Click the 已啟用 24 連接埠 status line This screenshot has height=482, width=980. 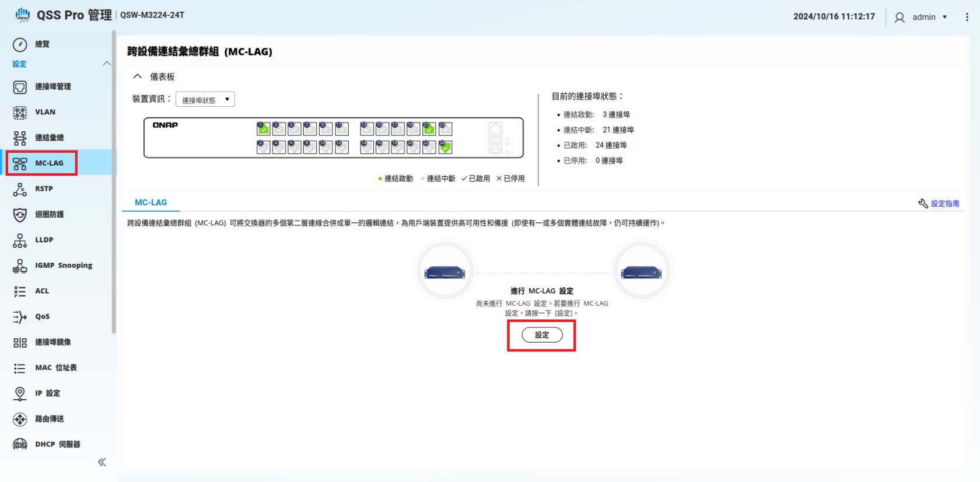pyautogui.click(x=595, y=145)
